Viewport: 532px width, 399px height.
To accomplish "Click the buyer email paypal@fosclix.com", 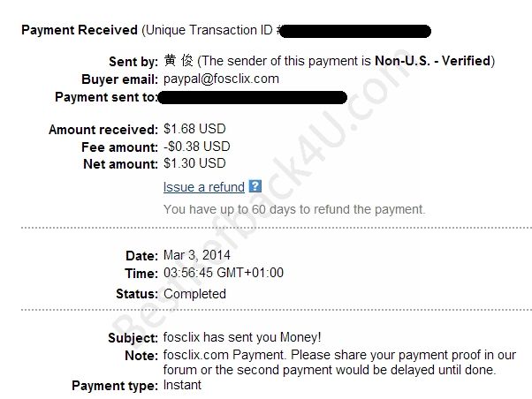I will [221, 79].
